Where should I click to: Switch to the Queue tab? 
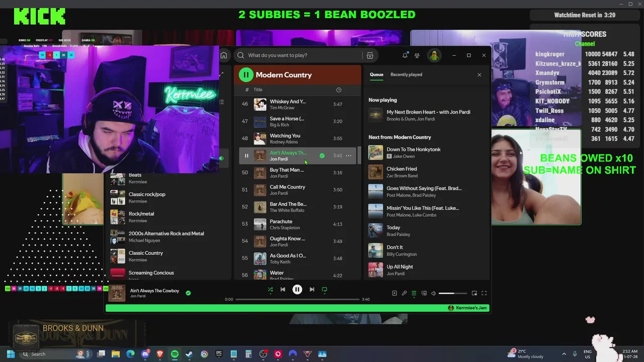click(376, 74)
